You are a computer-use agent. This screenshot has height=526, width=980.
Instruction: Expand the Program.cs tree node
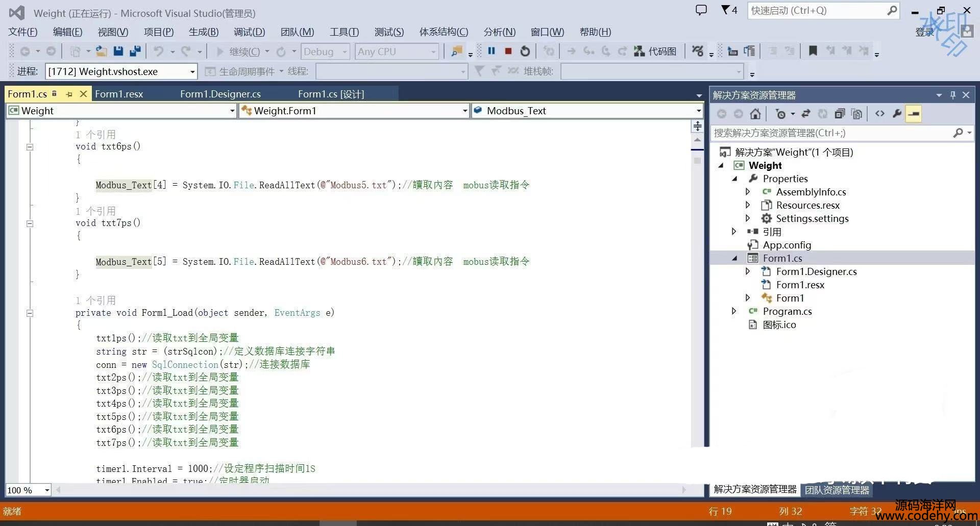pos(734,311)
